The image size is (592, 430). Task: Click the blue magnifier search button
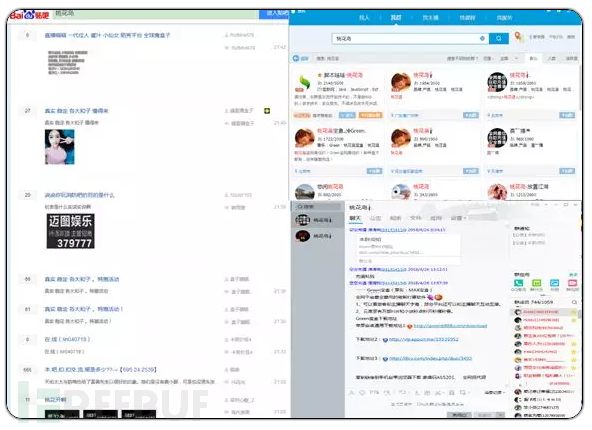498,39
